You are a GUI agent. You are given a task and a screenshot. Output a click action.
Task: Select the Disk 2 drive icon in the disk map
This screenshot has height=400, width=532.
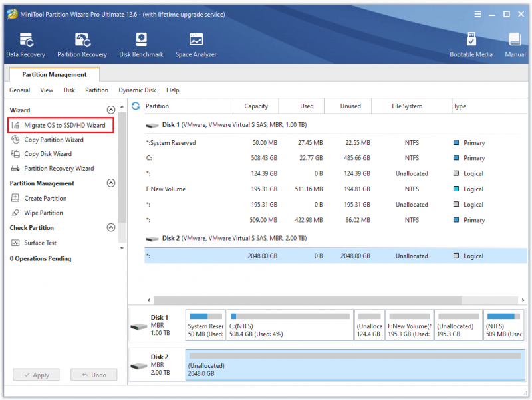[139, 366]
